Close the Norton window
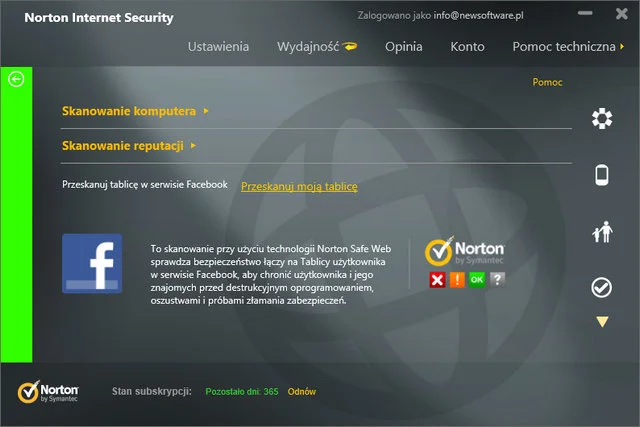 (x=622, y=14)
